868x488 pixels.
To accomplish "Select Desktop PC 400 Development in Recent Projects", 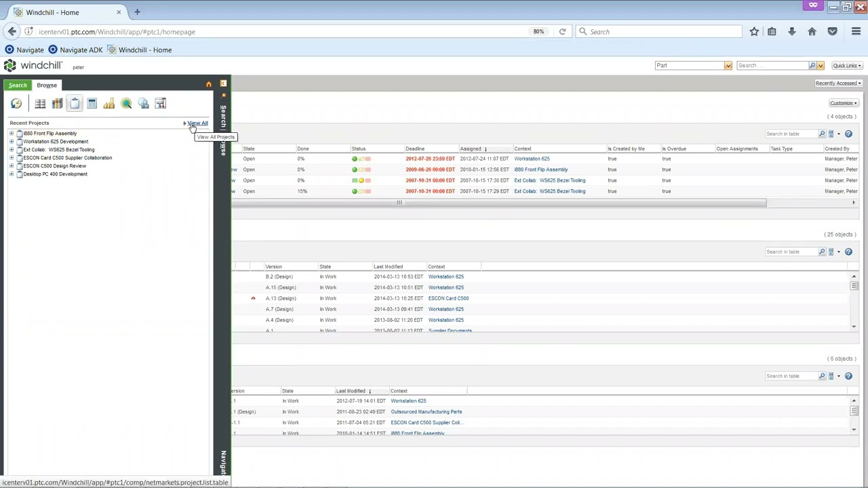I will pos(55,174).
